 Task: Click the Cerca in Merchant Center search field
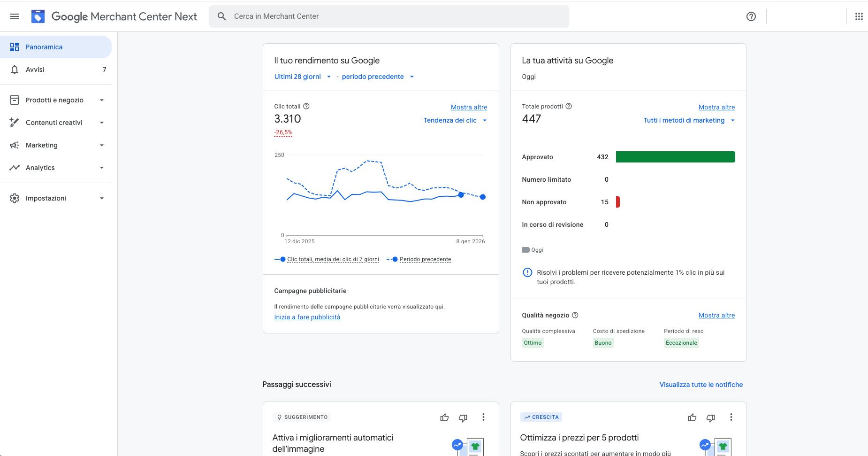pos(389,16)
